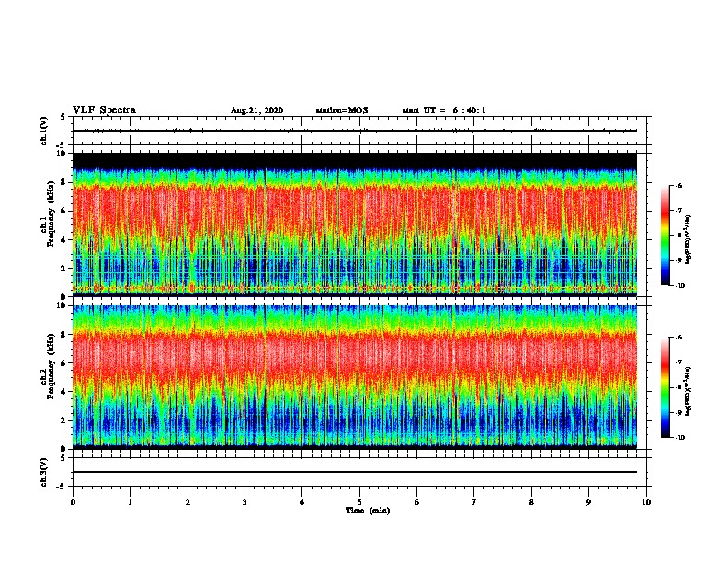The height and width of the screenshot is (563, 728).
Task: Click the time axis tick label '5'
Action: [x=359, y=502]
